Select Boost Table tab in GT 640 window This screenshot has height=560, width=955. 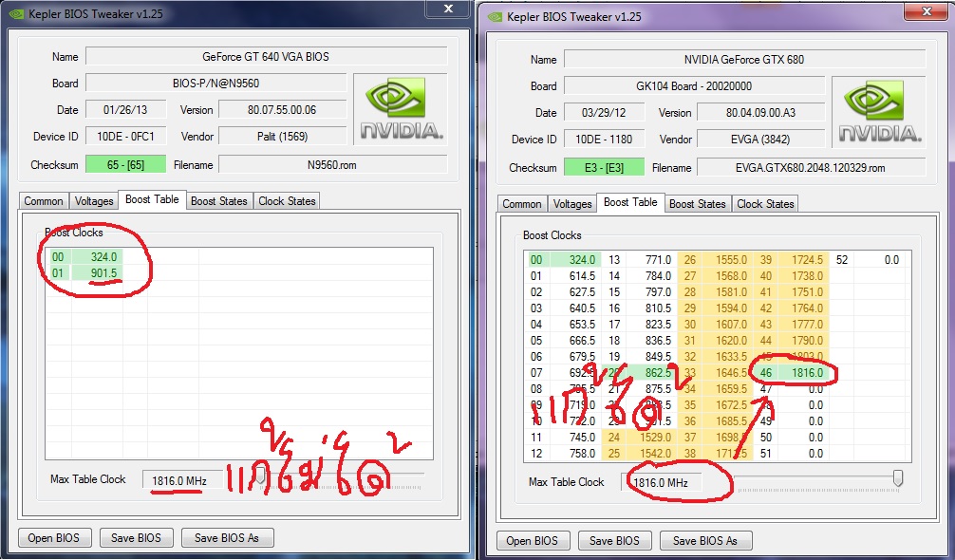click(152, 199)
